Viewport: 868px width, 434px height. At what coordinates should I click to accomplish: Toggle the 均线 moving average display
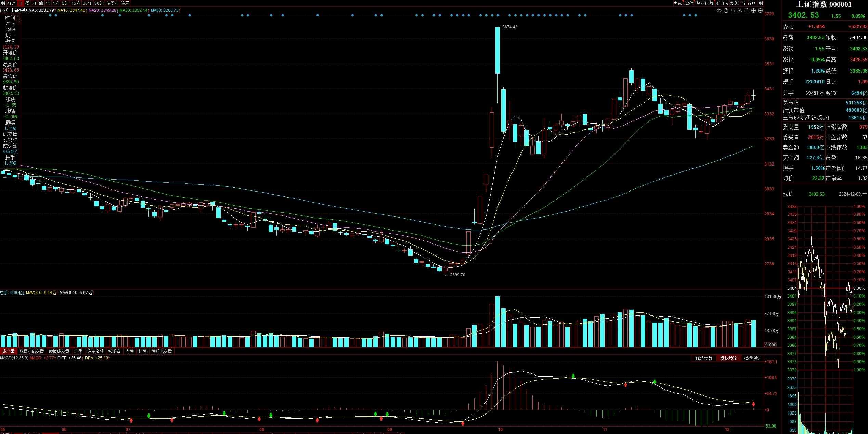tap(734, 3)
